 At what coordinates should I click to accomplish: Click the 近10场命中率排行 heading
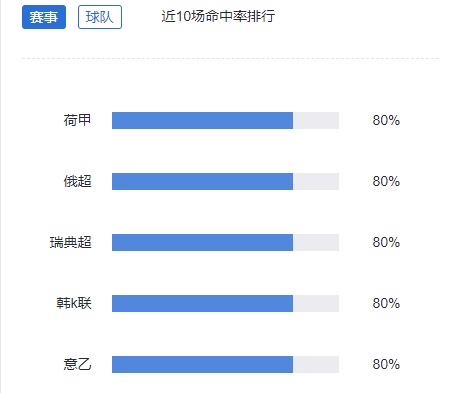pos(218,16)
